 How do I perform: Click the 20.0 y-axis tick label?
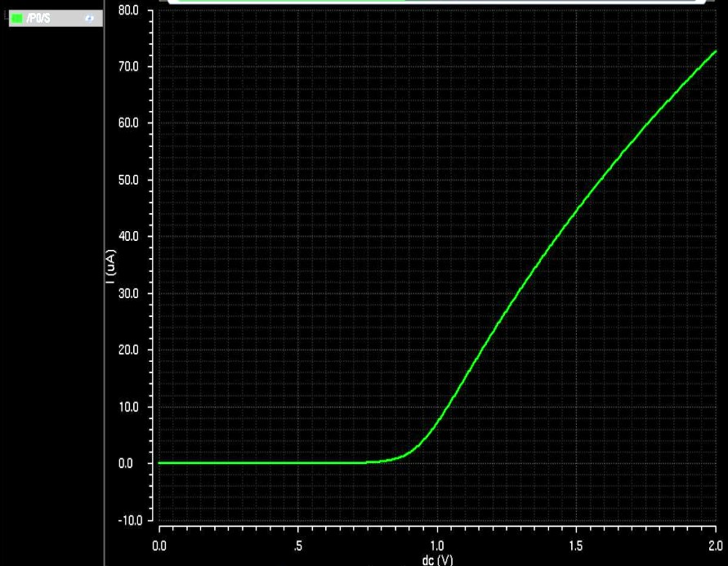click(x=128, y=350)
